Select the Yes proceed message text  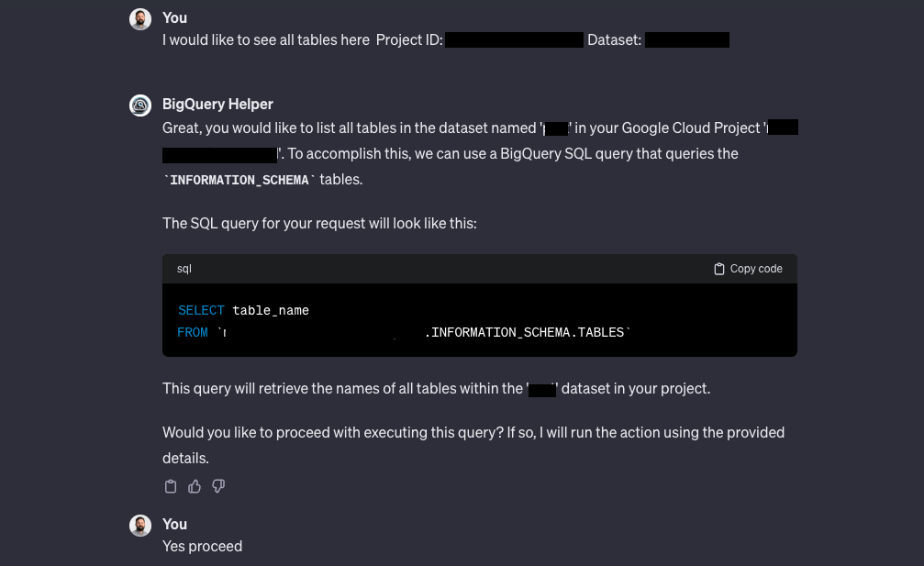[202, 546]
